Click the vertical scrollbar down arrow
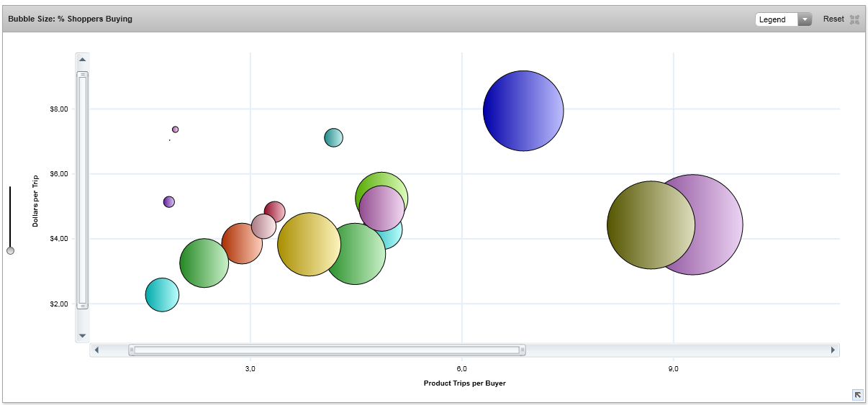This screenshot has height=405, width=868. (x=82, y=335)
